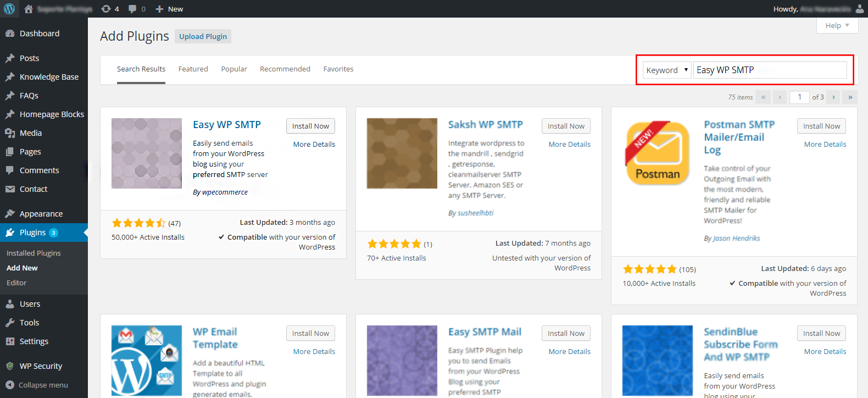868x398 pixels.
Task: Click Easy WP SMTP star rating
Action: coord(138,223)
